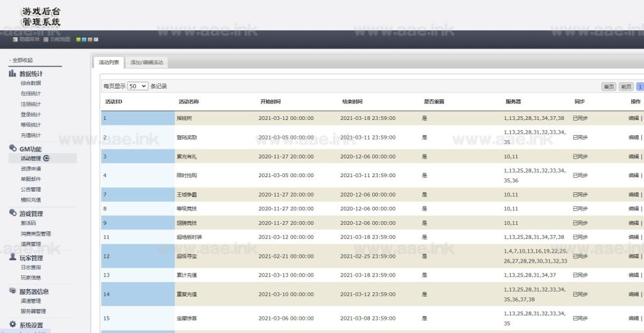Click the 前页 previous page button
This screenshot has width=644, height=333.
[x=626, y=86]
